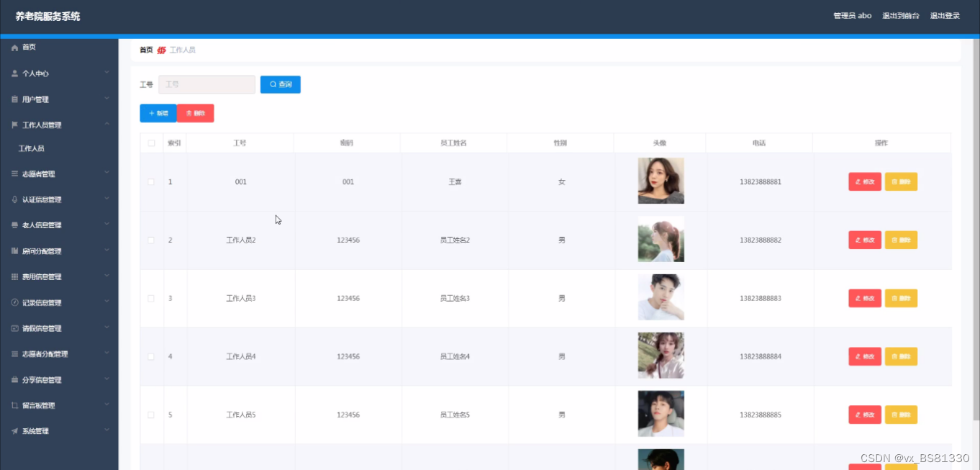Screen dimensions: 980x470
Task: Open the 工作人员 submenu item
Action: click(32, 148)
